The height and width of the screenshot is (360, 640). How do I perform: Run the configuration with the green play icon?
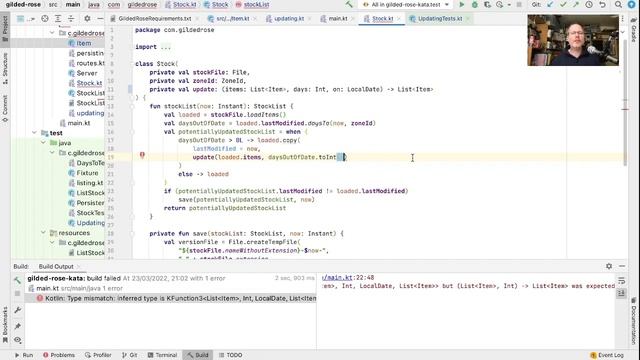point(462,4)
